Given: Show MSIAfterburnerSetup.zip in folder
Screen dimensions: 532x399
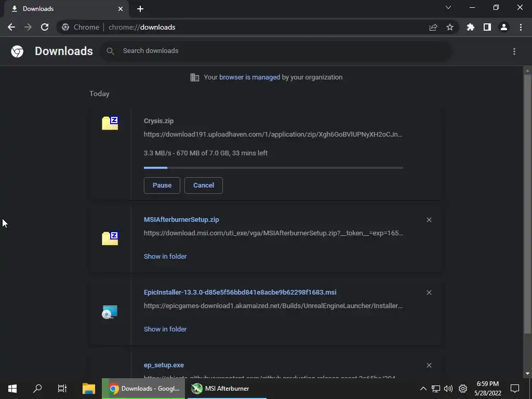Looking at the screenshot, I should (165, 257).
